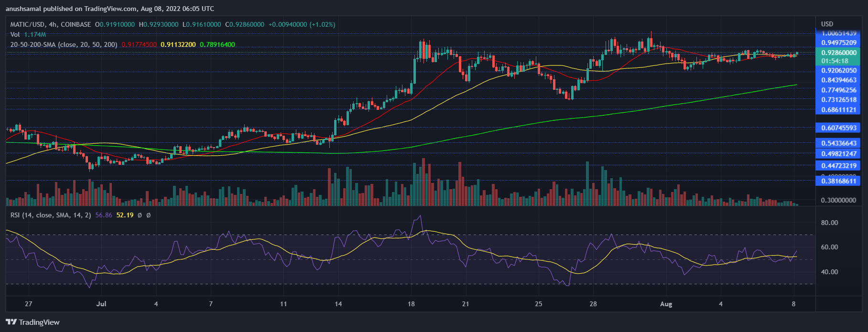Screen dimensions: 868x332
Task: Click the 80.00 RSI axis label
Action: pyautogui.click(x=829, y=223)
